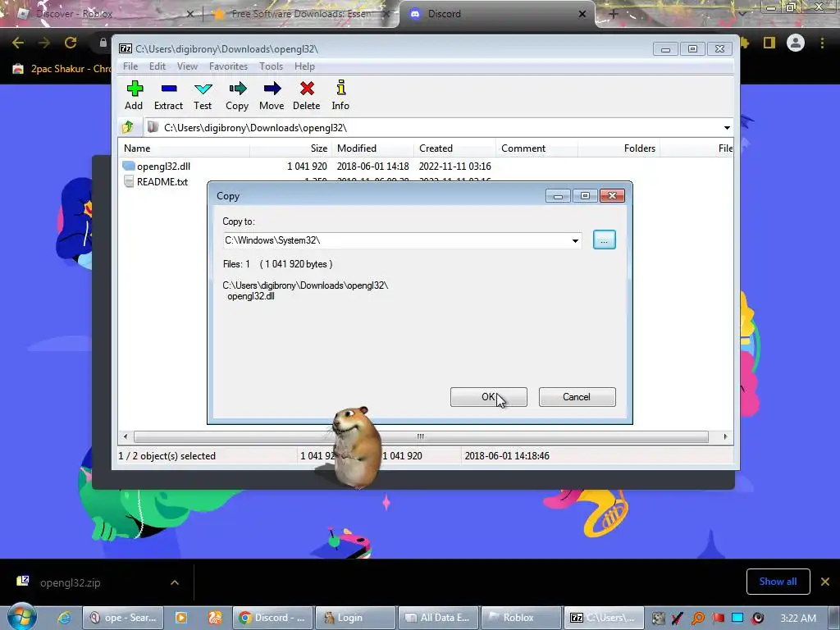
Task: Open Internet Explorer from taskbar
Action: (x=64, y=618)
